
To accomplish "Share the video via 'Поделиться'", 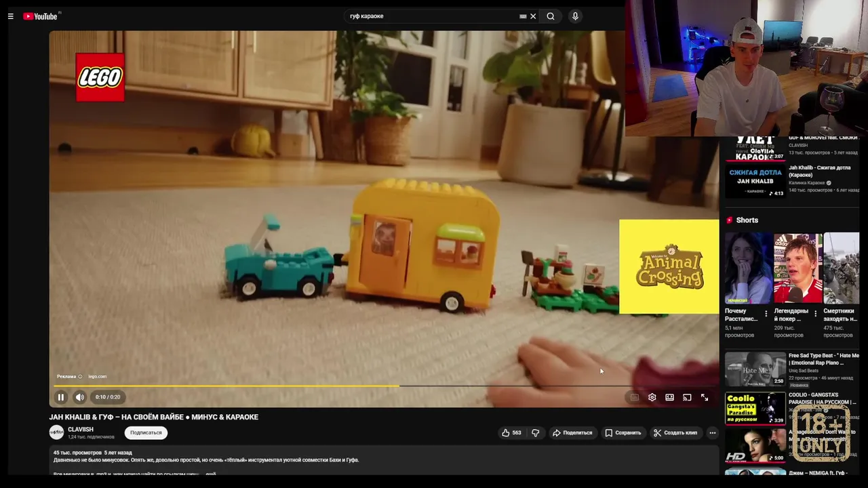I will coord(572,432).
